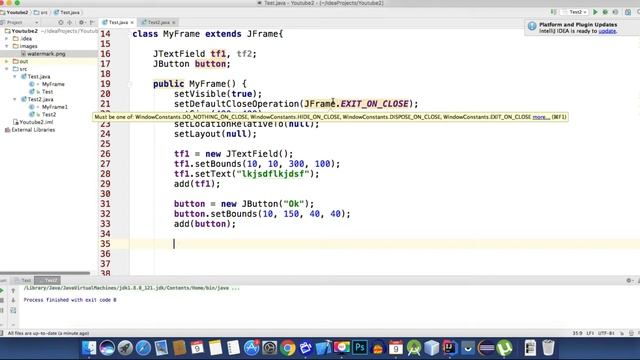Click line 35 caret position in editor

[174, 244]
